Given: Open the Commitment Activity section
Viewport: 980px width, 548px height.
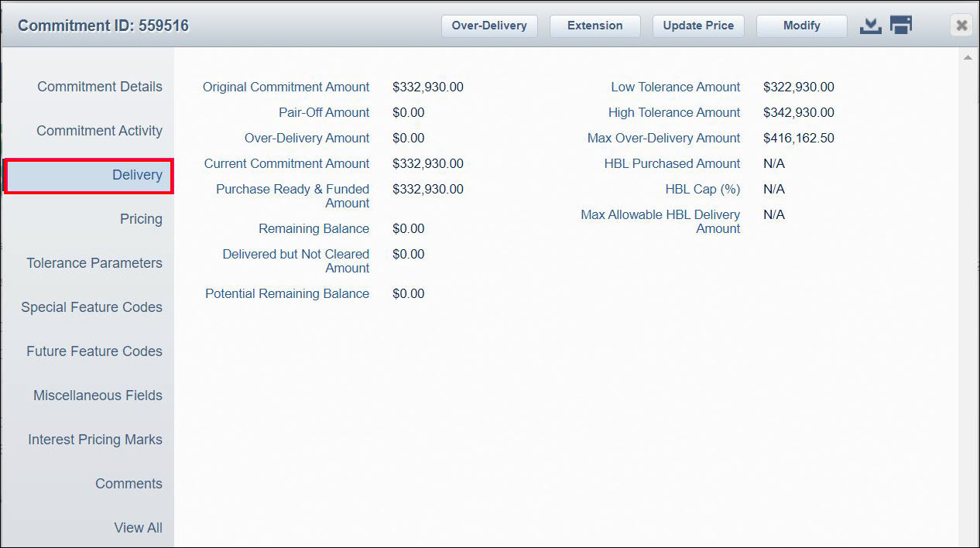Looking at the screenshot, I should [99, 131].
